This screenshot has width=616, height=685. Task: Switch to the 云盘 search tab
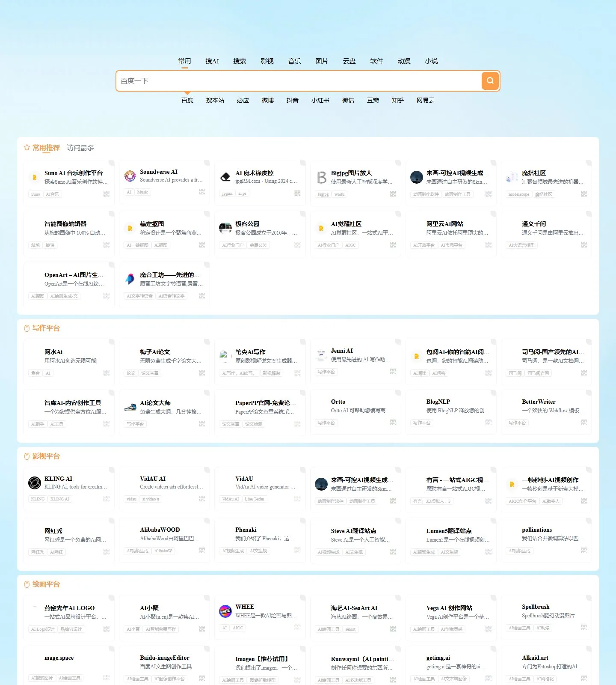click(349, 61)
